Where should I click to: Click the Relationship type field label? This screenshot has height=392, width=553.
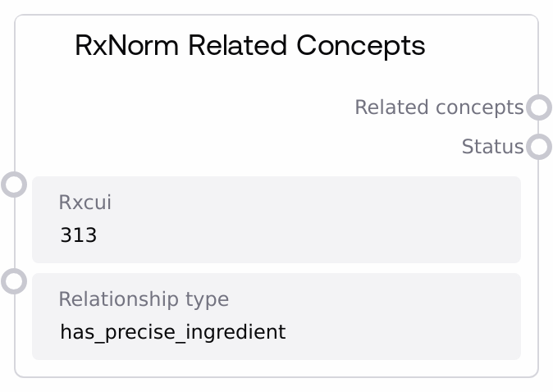144,299
